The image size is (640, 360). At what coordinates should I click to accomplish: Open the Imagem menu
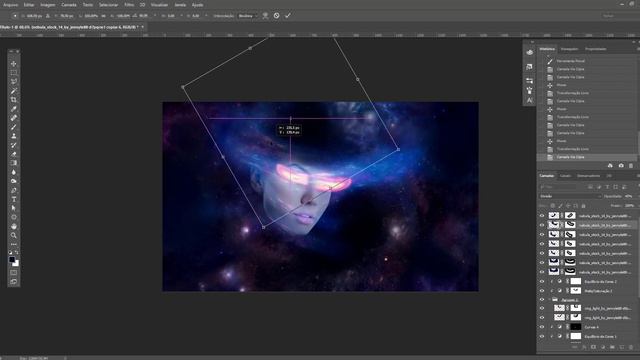coord(47,5)
